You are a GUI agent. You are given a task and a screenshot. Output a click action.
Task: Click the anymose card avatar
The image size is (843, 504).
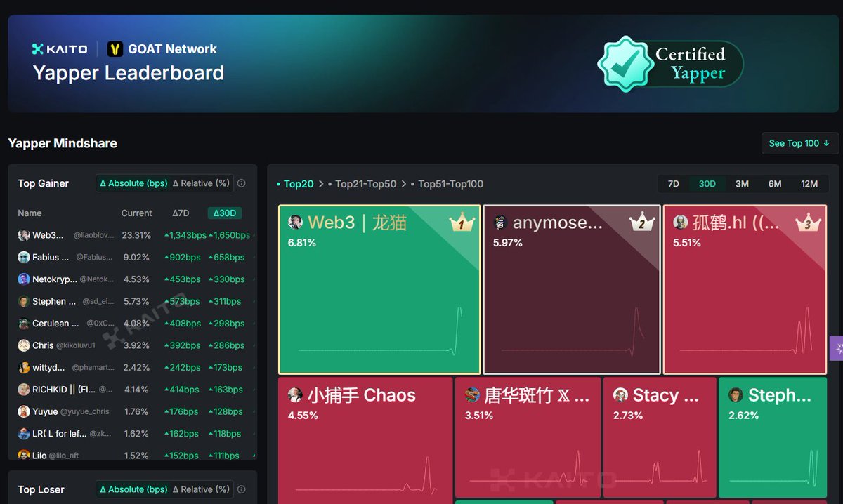(500, 223)
